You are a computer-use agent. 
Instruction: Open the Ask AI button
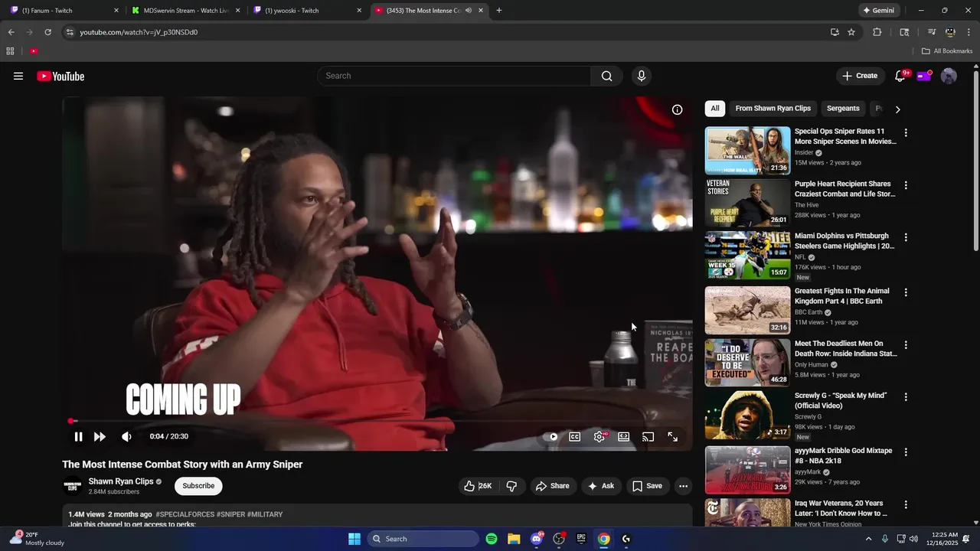(x=600, y=486)
